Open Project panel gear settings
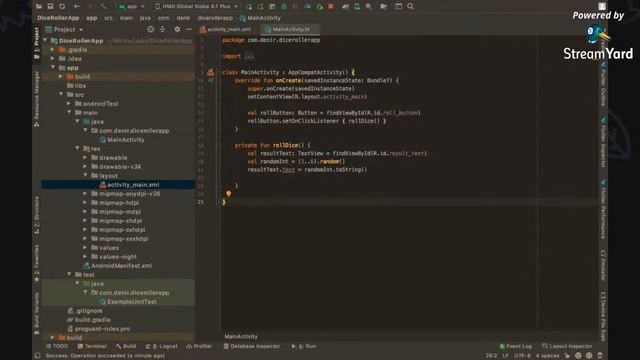This screenshot has width=640, height=360. pos(177,29)
